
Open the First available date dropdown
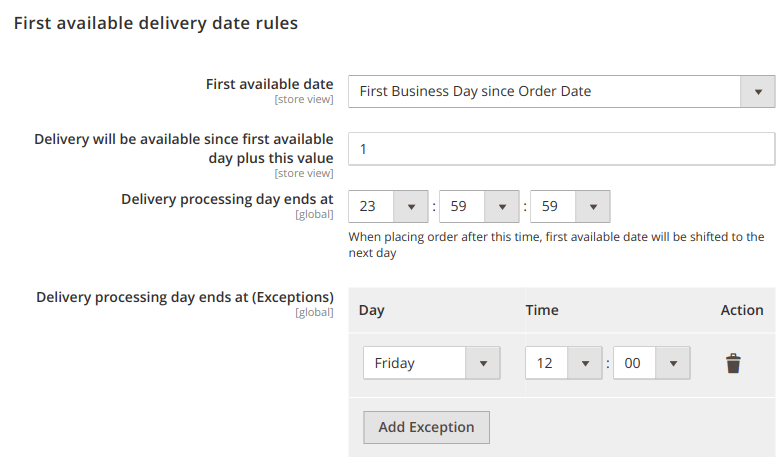click(561, 92)
